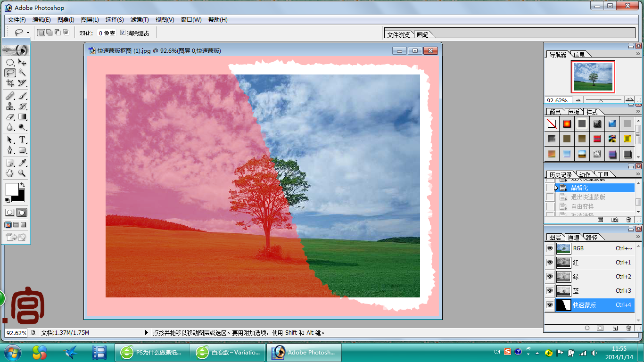The image size is (644, 362).
Task: Switch to the 信息 tab
Action: pyautogui.click(x=579, y=54)
